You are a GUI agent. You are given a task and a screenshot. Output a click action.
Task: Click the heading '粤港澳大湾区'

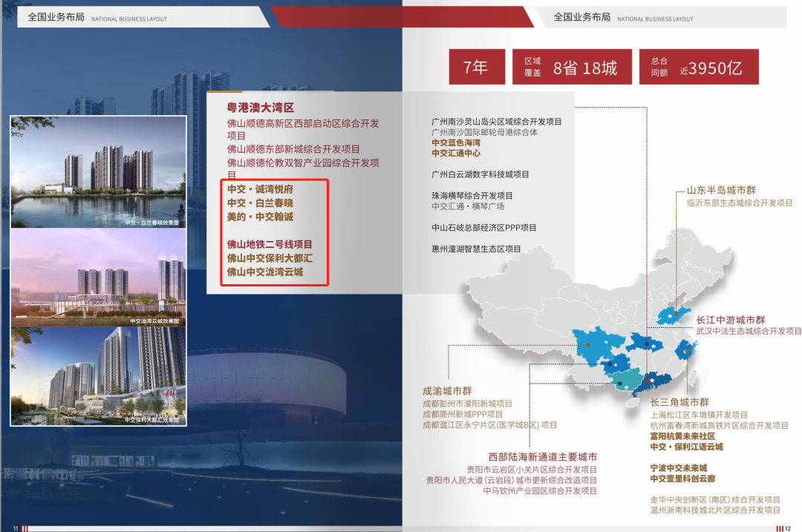click(261, 108)
